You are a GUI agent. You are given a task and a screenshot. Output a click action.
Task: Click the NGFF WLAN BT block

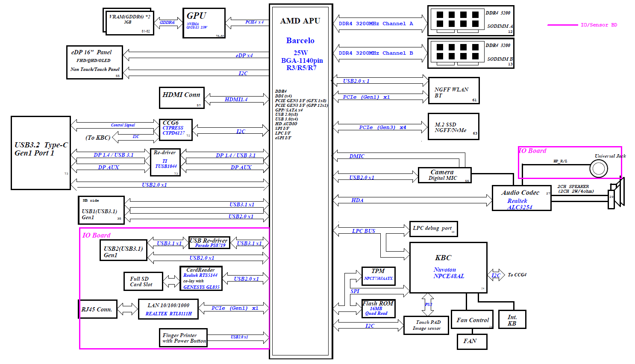click(x=453, y=91)
